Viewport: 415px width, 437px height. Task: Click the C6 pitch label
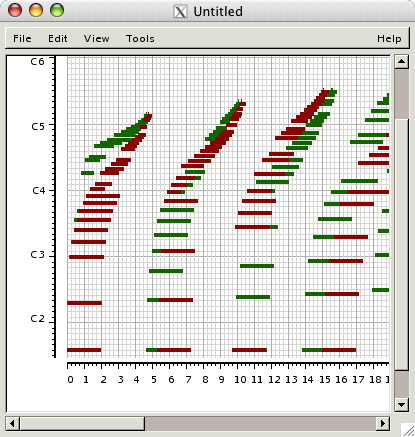click(37, 62)
